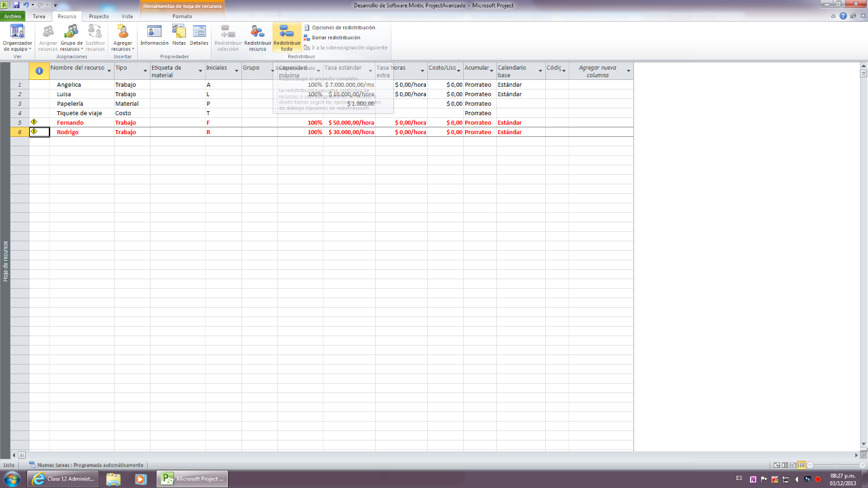
Task: Switch to the Proyecto tab
Action: (x=99, y=16)
